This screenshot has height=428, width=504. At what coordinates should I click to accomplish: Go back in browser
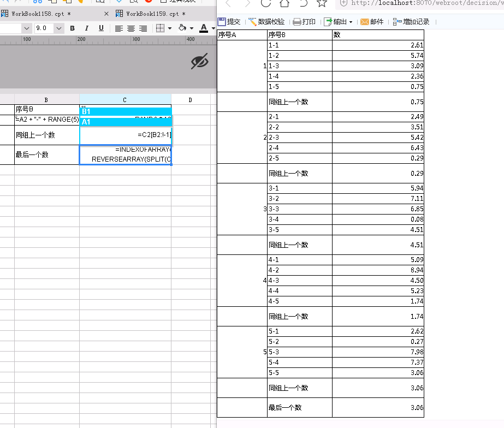(x=229, y=3)
